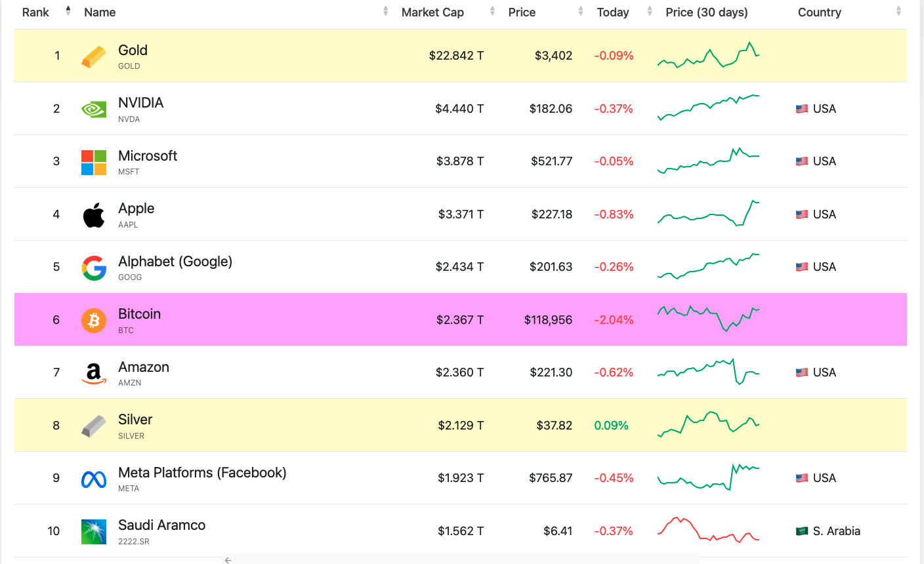924x564 pixels.
Task: Select NVIDIA price $182.06
Action: [551, 109]
